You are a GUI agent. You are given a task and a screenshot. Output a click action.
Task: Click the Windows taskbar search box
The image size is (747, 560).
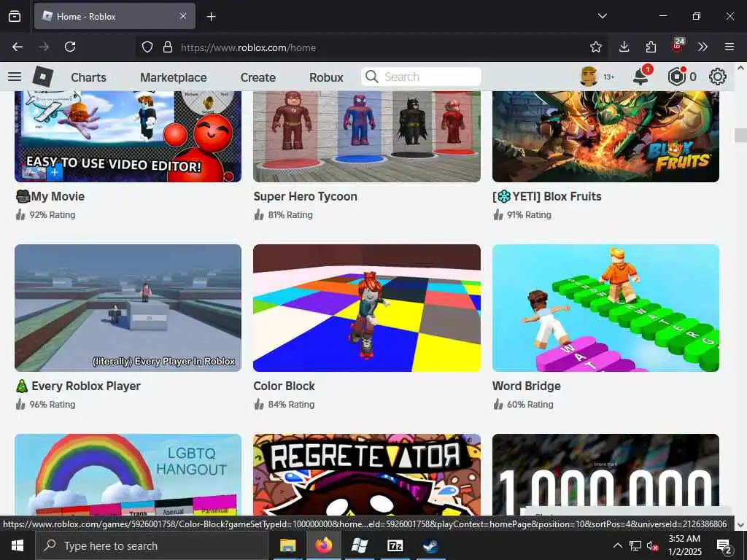tap(152, 545)
